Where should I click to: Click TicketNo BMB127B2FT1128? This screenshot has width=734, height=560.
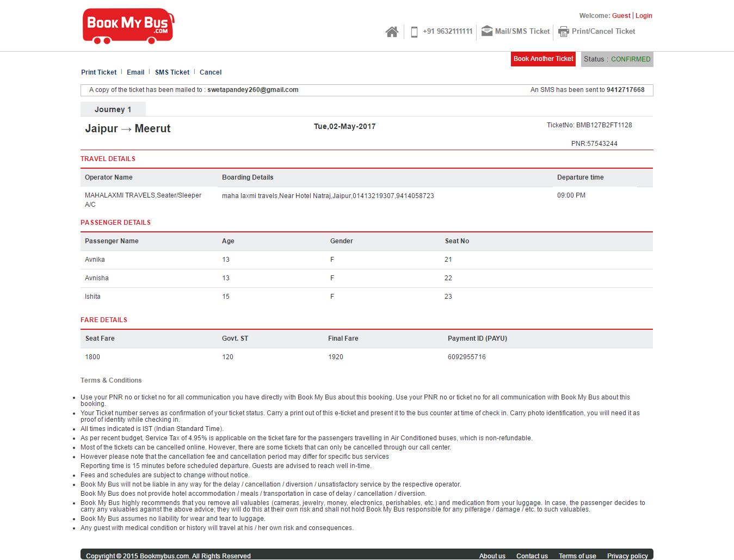point(589,125)
